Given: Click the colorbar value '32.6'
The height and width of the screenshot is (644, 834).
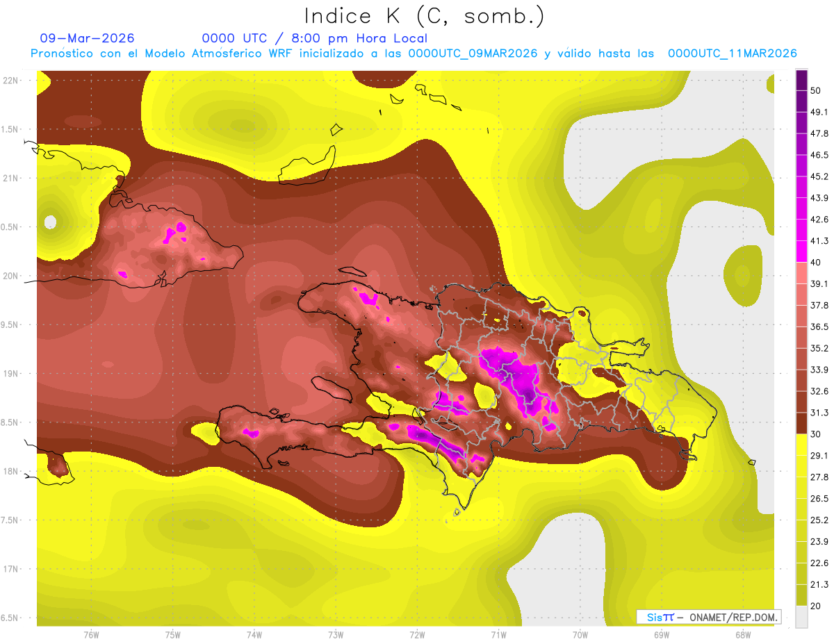Looking at the screenshot, I should (x=819, y=391).
